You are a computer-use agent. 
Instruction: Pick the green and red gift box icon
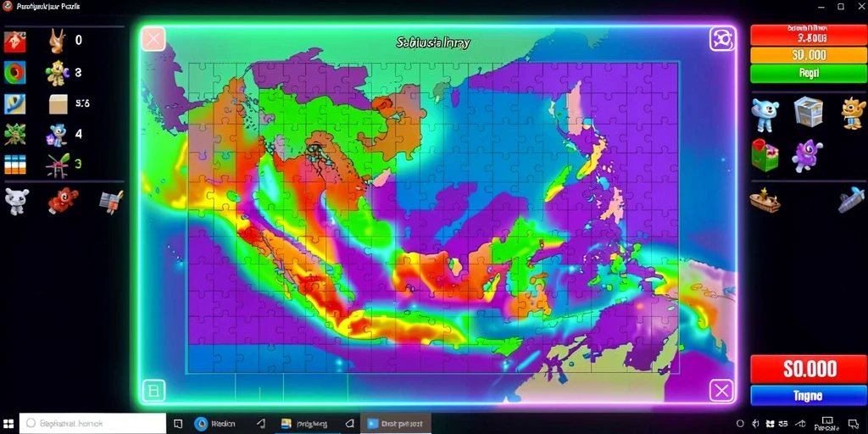[x=765, y=154]
